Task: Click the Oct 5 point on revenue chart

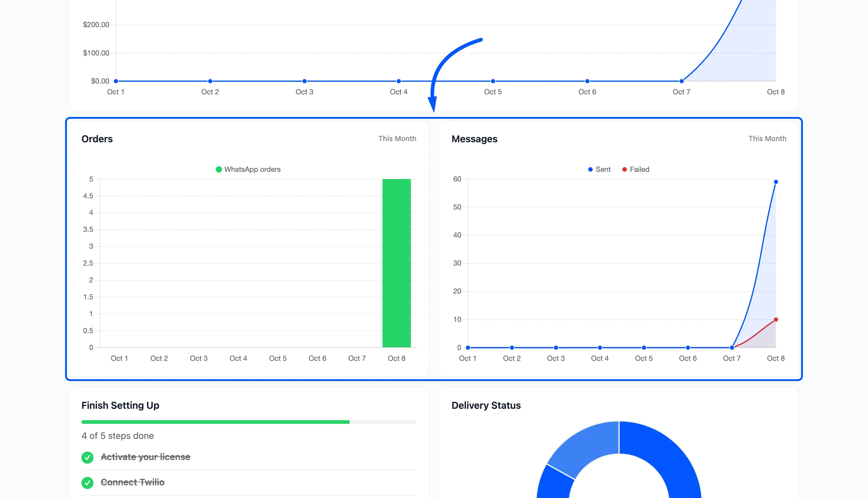Action: [x=493, y=81]
